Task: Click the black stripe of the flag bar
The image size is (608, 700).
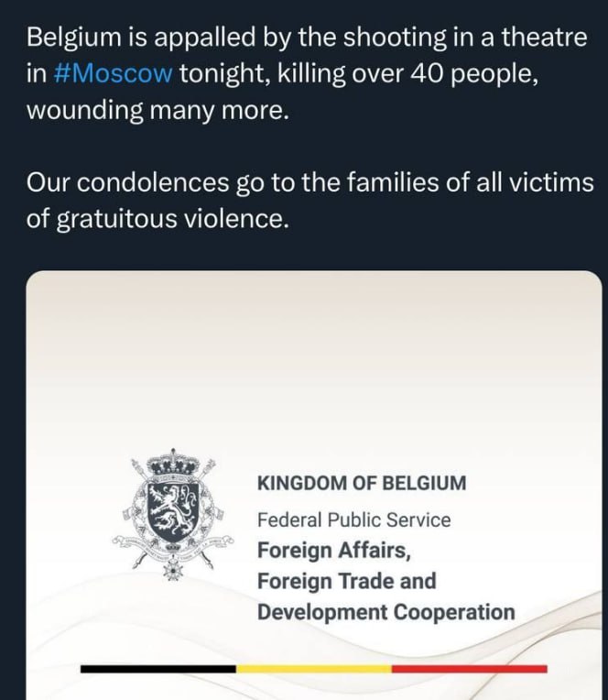Action: (x=157, y=669)
